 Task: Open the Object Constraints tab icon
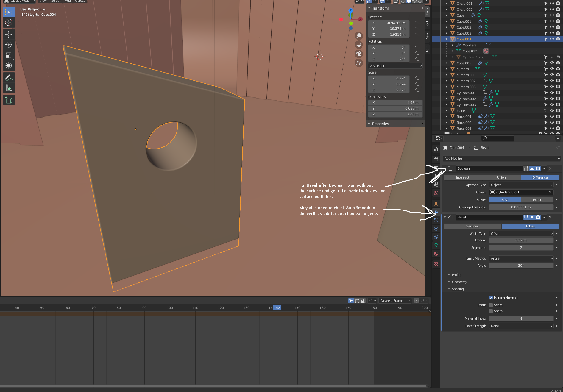coord(436,237)
